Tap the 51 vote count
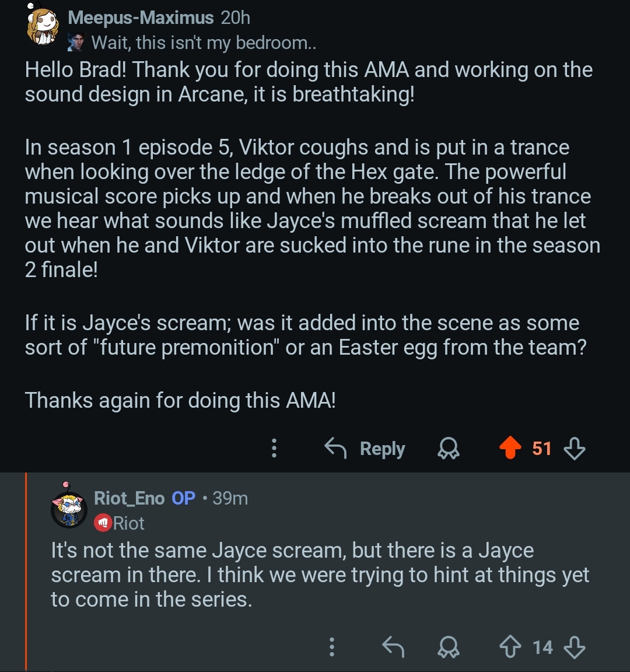This screenshot has height=672, width=630. [x=541, y=449]
